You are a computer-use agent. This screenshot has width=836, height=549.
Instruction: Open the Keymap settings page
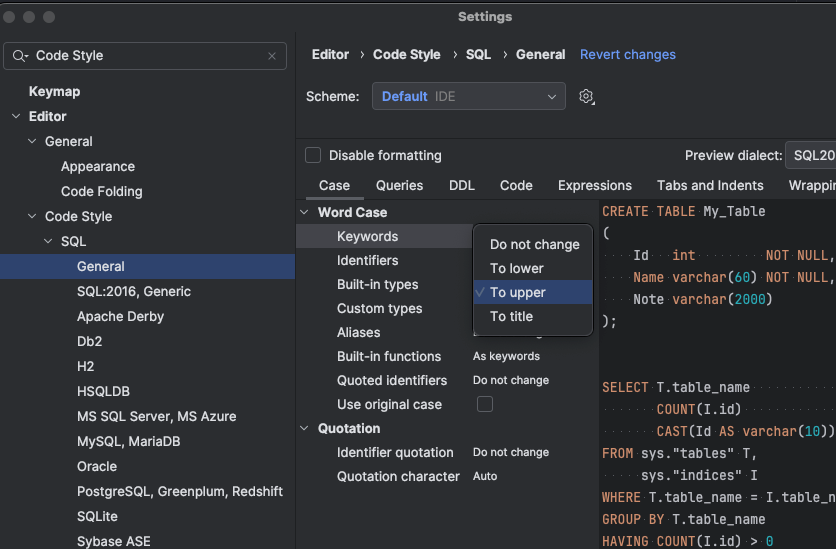(54, 92)
